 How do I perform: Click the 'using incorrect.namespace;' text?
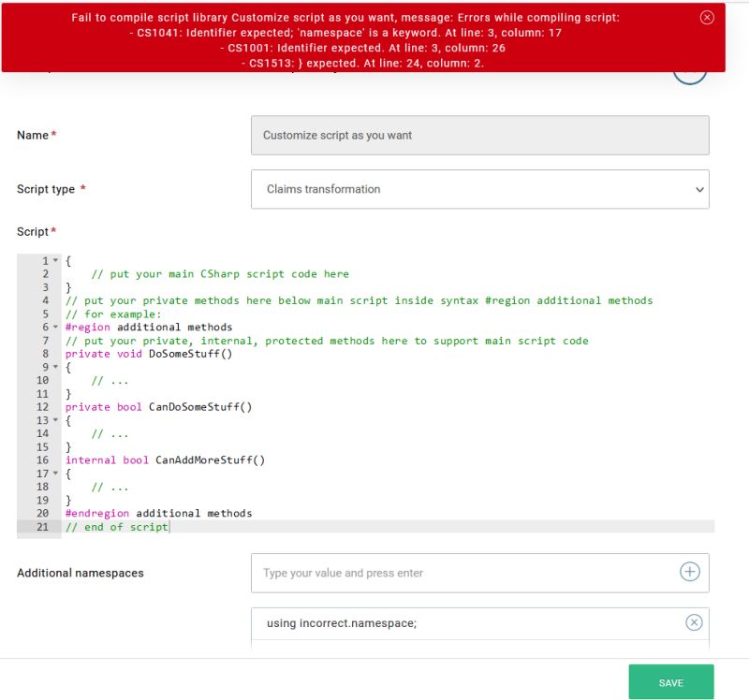coord(342,623)
